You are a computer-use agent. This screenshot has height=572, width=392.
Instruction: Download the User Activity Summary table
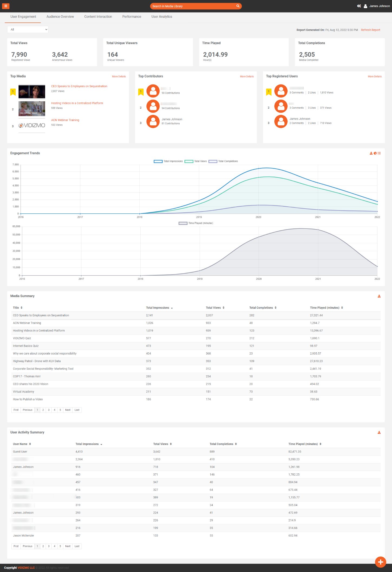379,433
